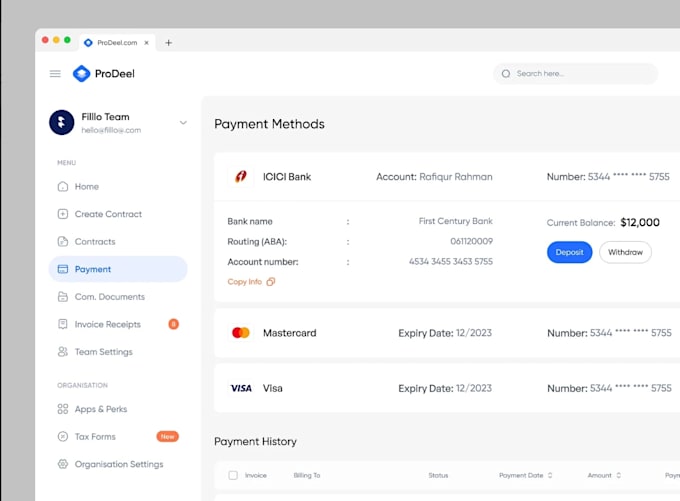Click the ICICI Bank name

coord(287,177)
